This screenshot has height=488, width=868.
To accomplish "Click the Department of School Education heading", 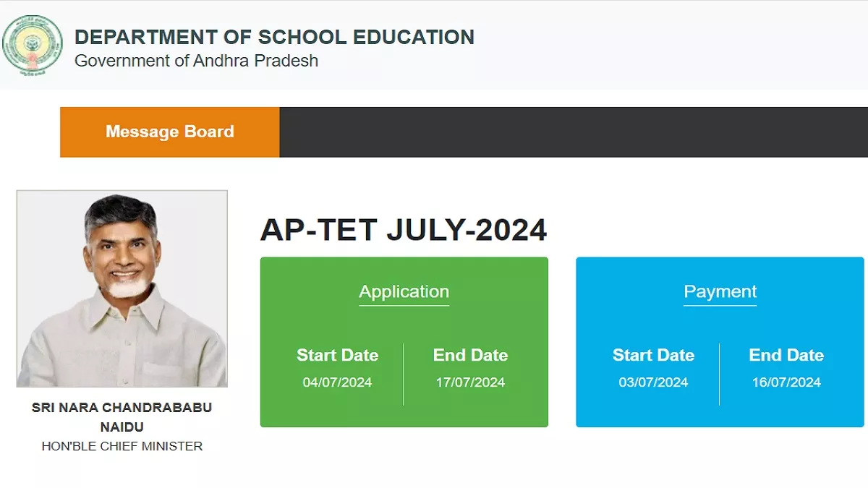I will point(274,37).
